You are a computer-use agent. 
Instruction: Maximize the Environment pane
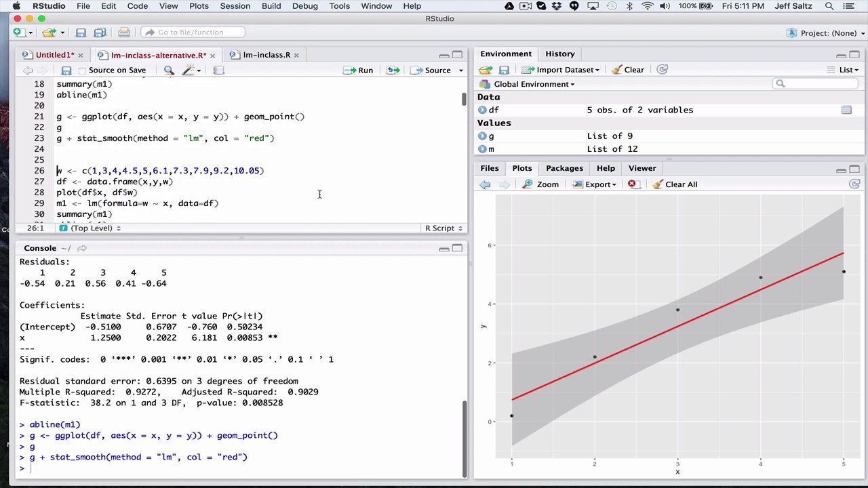(x=854, y=55)
